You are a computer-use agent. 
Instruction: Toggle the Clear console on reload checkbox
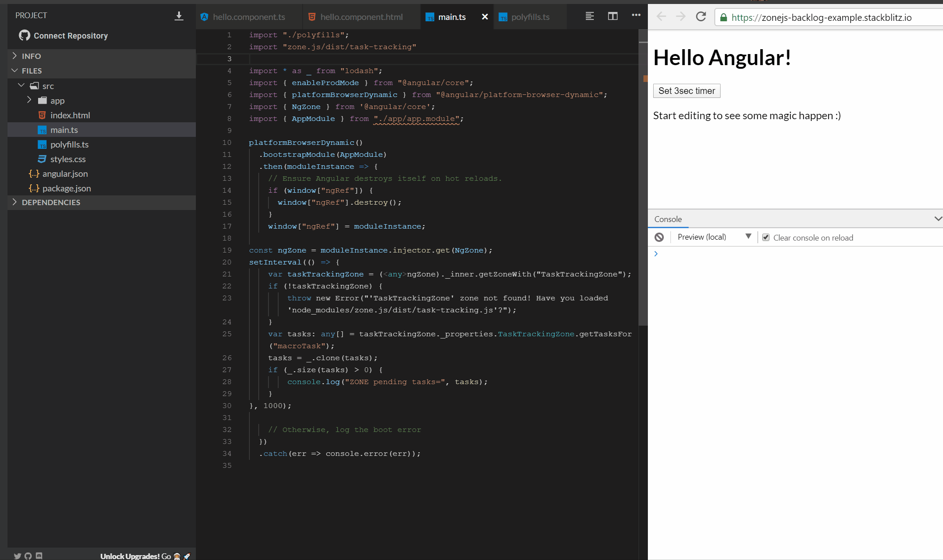pyautogui.click(x=766, y=237)
